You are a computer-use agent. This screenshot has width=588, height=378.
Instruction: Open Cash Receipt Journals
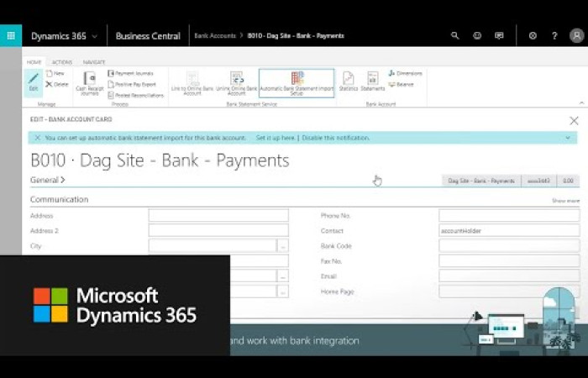[x=90, y=83]
